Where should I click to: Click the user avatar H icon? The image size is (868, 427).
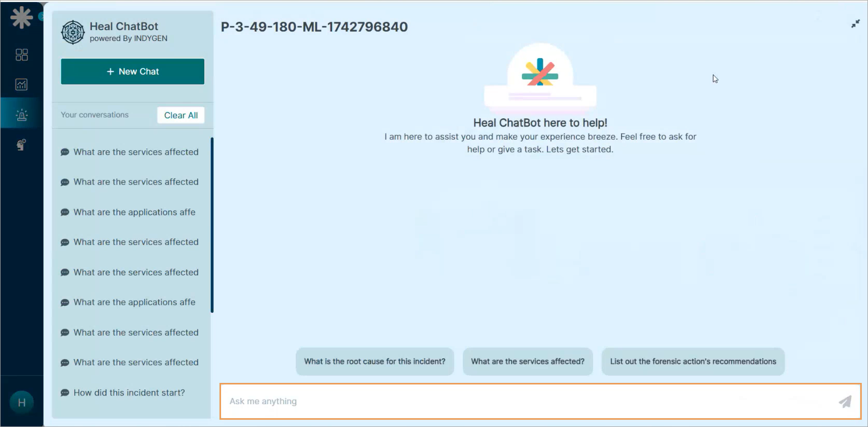pos(21,403)
